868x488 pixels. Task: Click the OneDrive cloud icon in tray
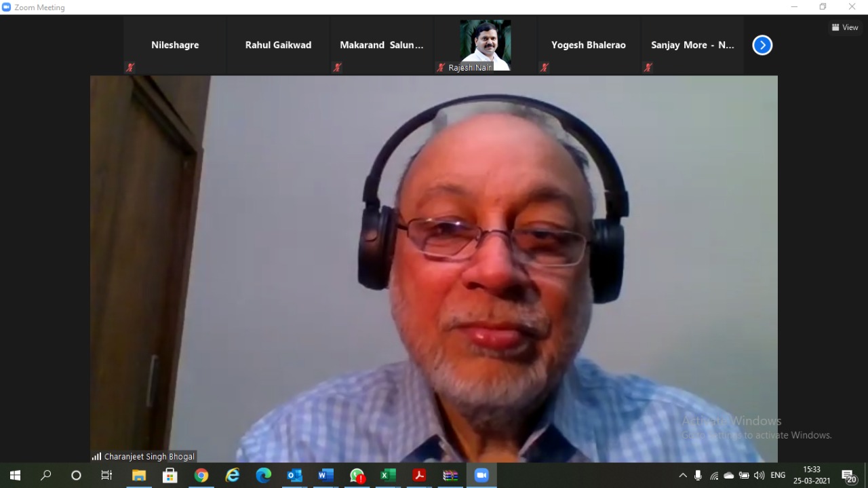click(729, 475)
